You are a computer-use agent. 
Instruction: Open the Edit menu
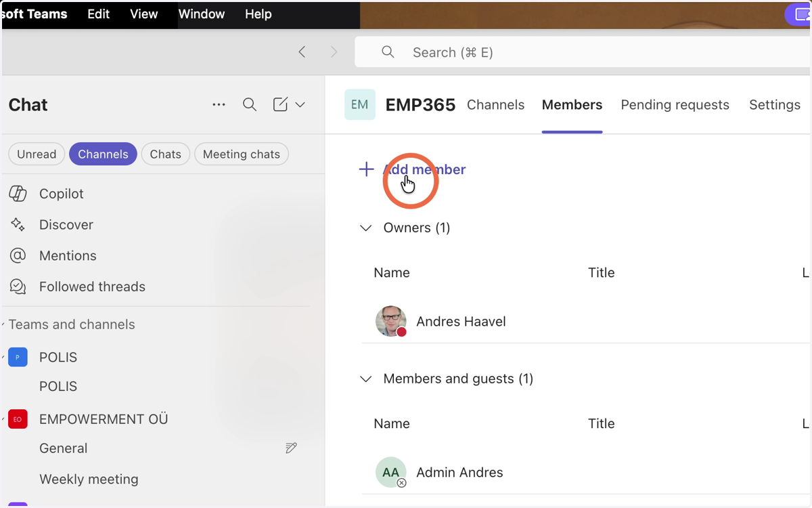[98, 14]
